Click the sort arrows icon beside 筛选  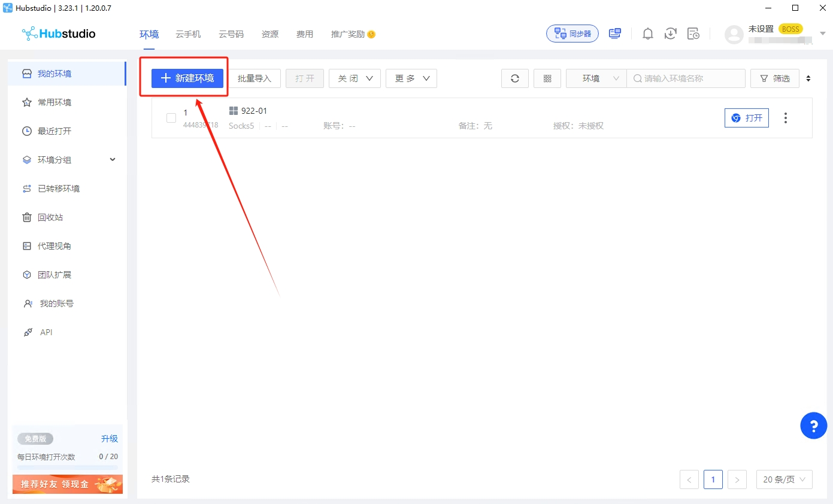tap(808, 78)
